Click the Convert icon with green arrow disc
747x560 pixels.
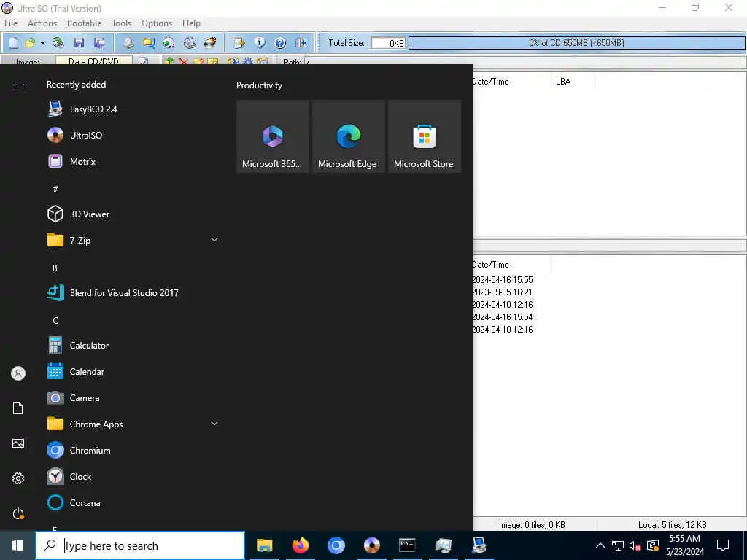[169, 43]
